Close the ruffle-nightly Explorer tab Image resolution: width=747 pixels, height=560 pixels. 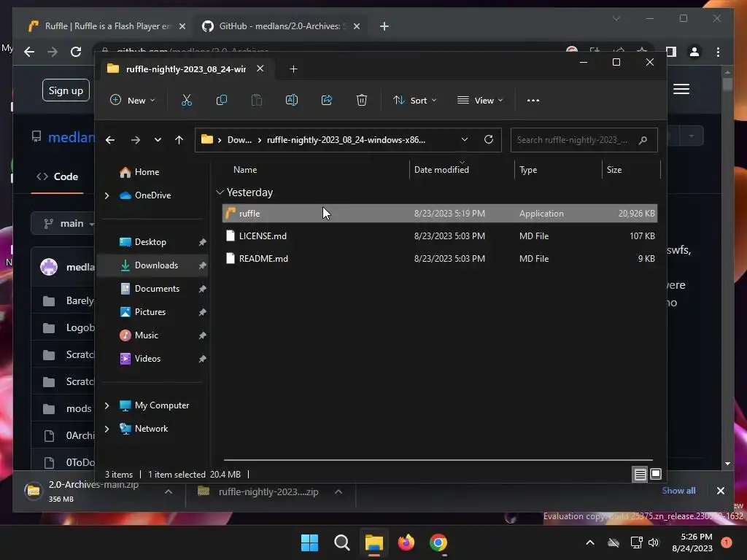[x=260, y=69]
